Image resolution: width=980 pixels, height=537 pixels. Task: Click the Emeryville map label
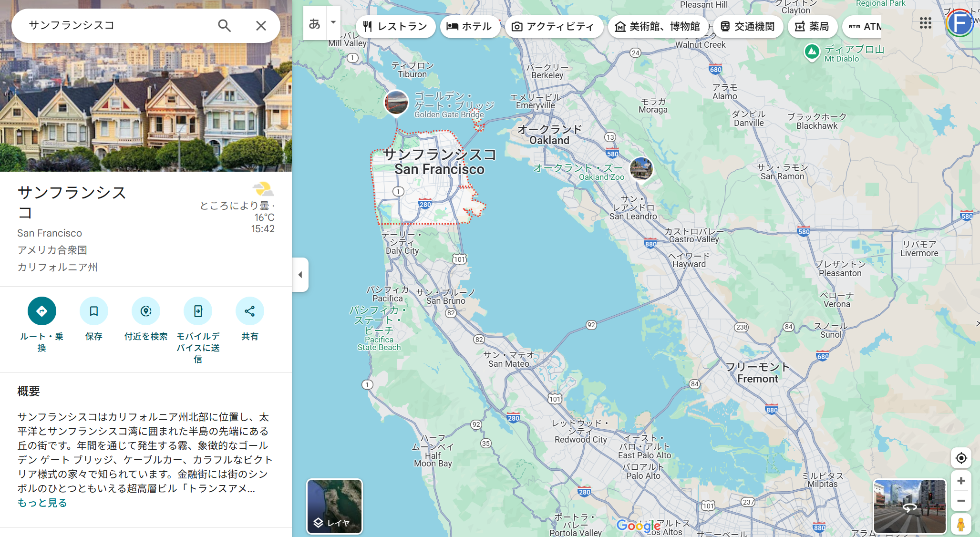pyautogui.click(x=535, y=101)
